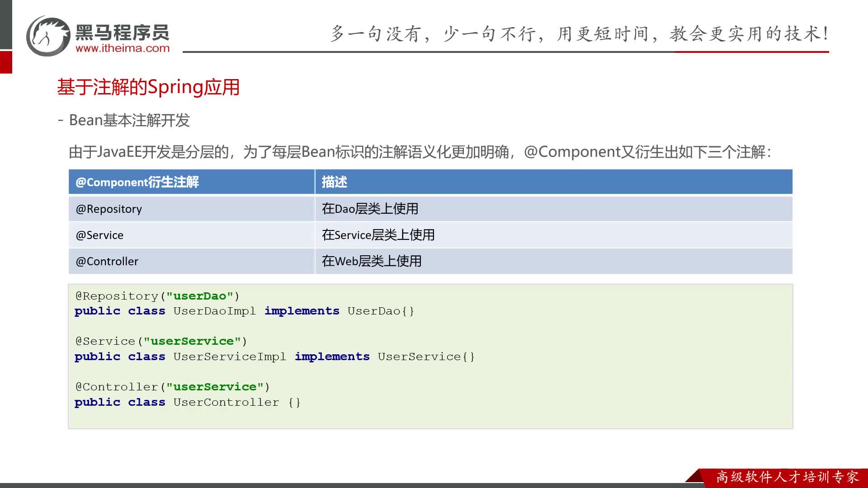
Task: Open the www.itheima.com link
Action: pyautogui.click(x=123, y=48)
